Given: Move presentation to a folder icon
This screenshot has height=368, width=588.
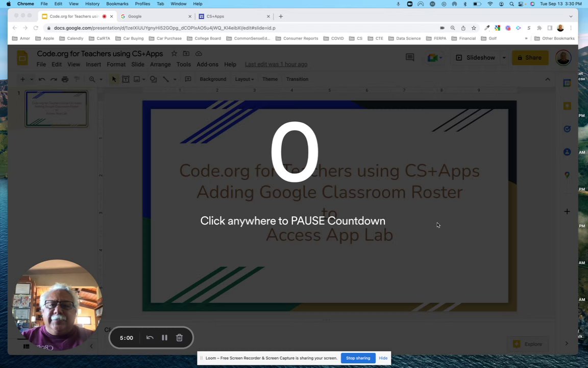Looking at the screenshot, I should tap(186, 54).
